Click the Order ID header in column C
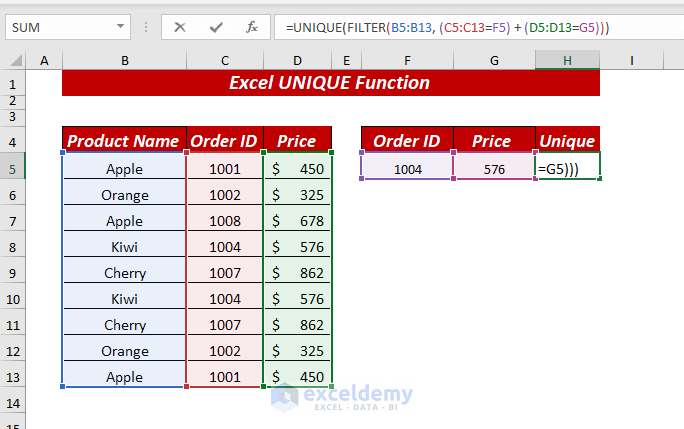 pyautogui.click(x=225, y=140)
